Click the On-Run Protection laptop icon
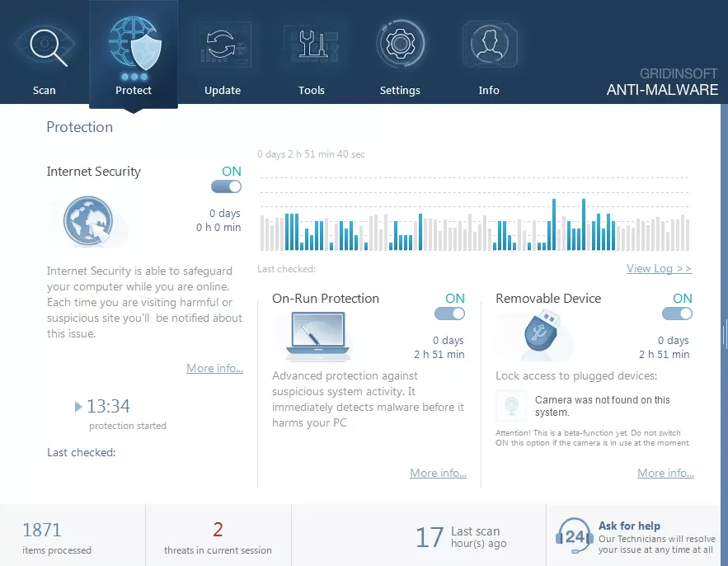728x566 pixels. click(x=316, y=334)
